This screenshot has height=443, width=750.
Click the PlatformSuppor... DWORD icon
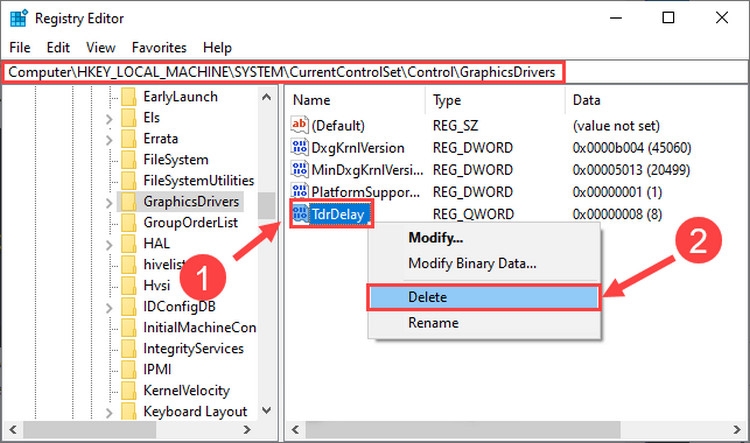[x=299, y=191]
